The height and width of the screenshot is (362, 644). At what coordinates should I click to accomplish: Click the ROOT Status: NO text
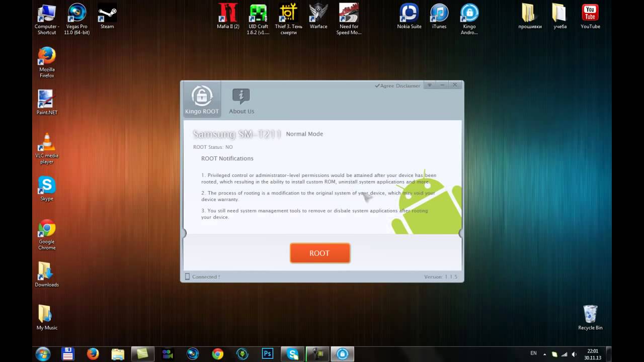point(213,147)
